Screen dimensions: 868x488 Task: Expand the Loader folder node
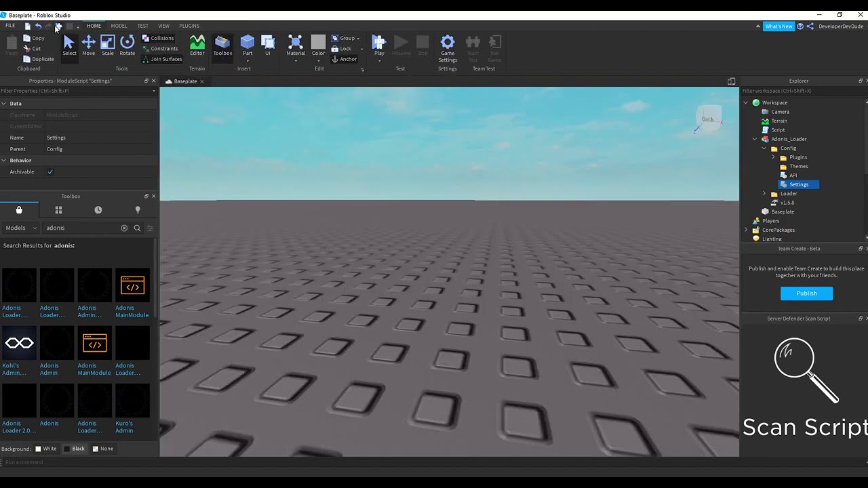point(764,194)
